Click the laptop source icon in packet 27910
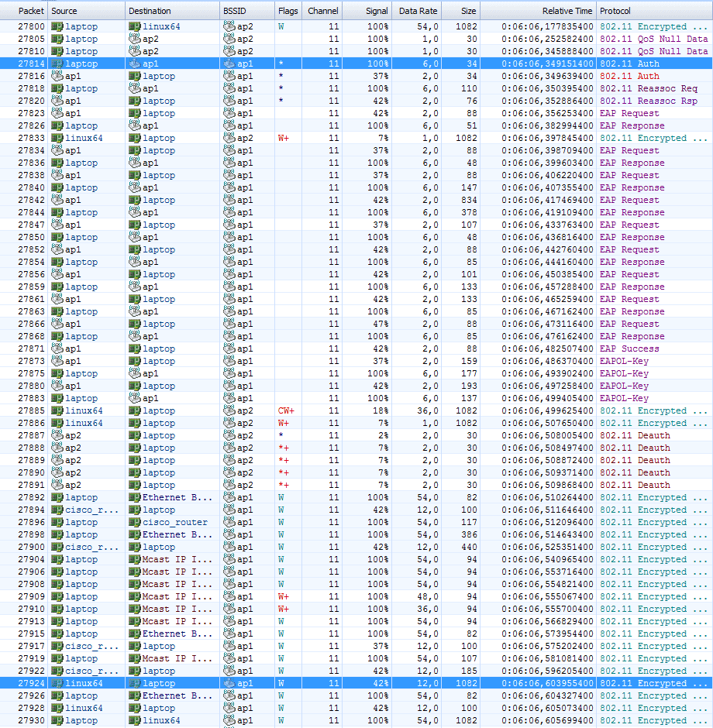 [x=57, y=609]
